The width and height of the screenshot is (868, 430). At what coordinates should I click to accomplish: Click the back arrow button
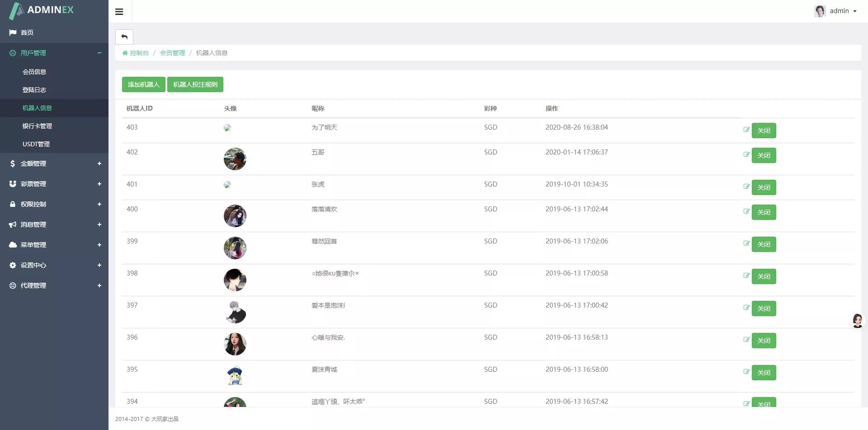click(x=124, y=37)
